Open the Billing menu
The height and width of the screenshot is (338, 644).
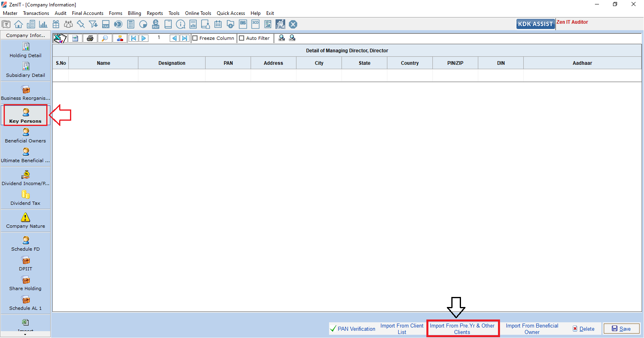134,13
